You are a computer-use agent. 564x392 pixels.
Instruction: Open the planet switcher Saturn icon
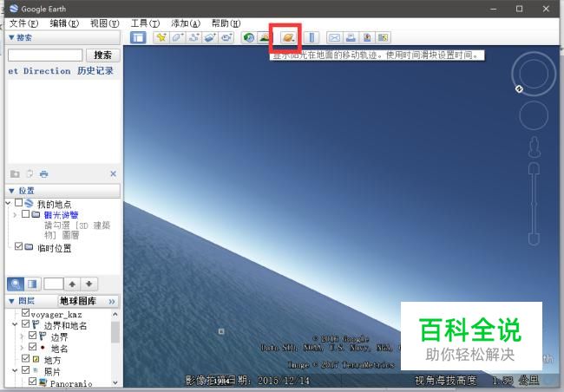288,37
